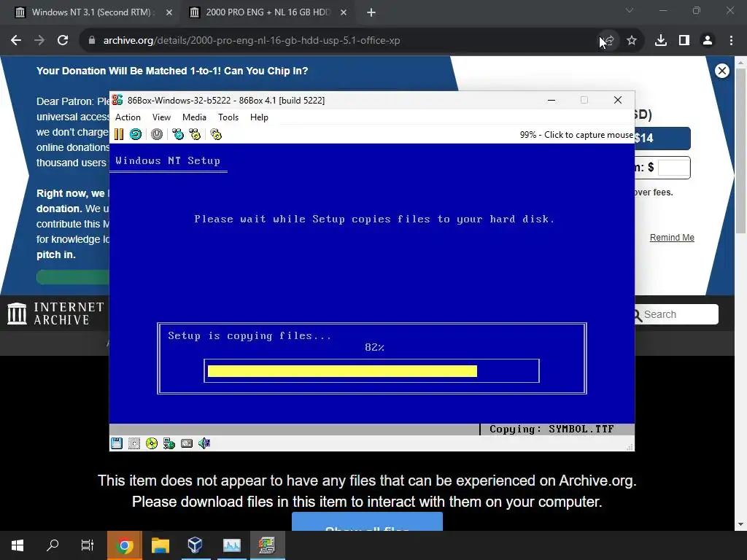Click the $14 donation button
This screenshot has width=747, height=560.
click(662, 139)
